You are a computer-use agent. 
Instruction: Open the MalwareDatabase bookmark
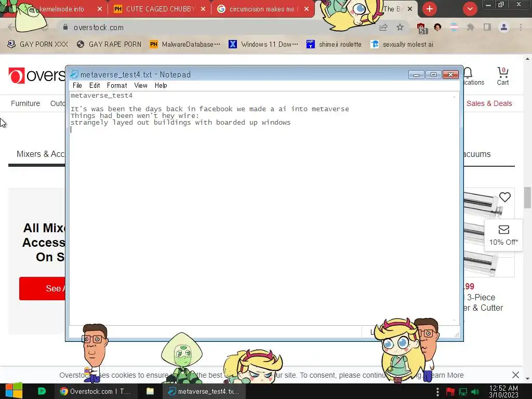[185, 45]
